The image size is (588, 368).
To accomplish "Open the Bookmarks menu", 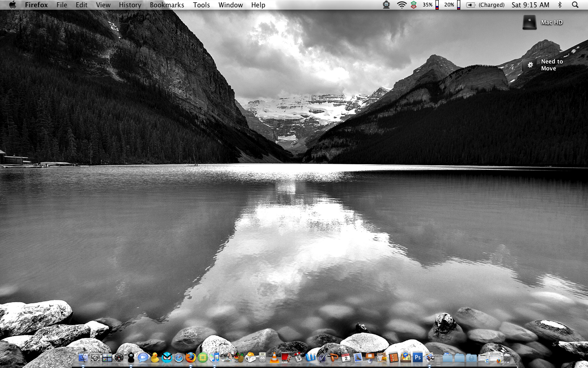I will point(167,5).
